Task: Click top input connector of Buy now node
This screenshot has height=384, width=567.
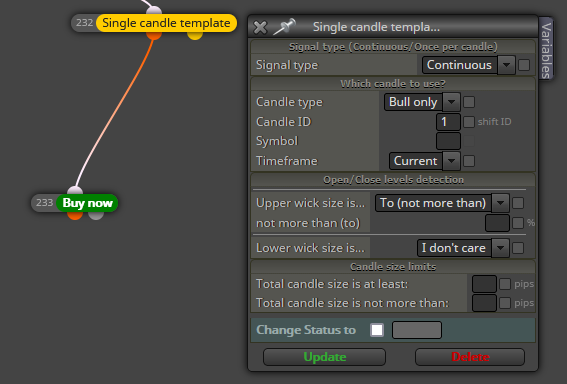Action: click(75, 191)
